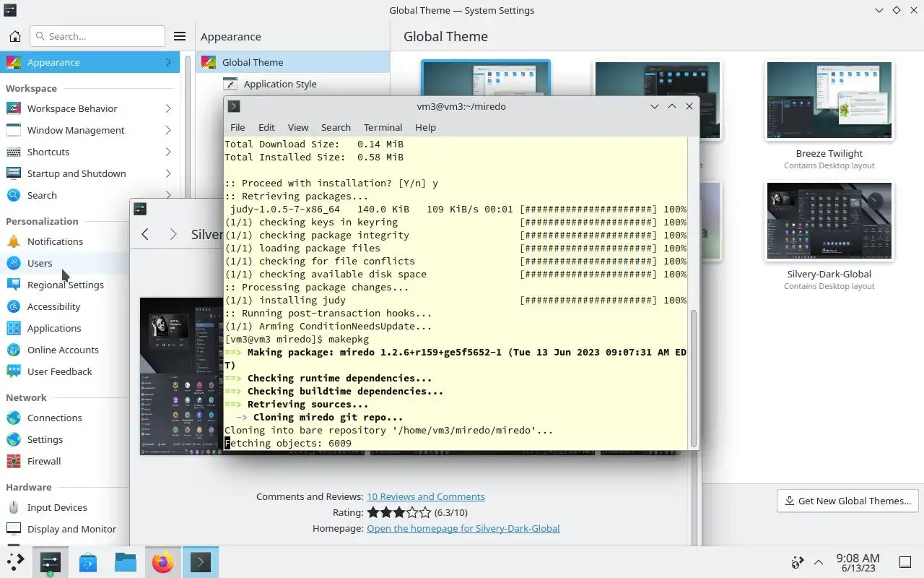Click the terminal window title icon
This screenshot has height=578, width=924.
pos(234,106)
